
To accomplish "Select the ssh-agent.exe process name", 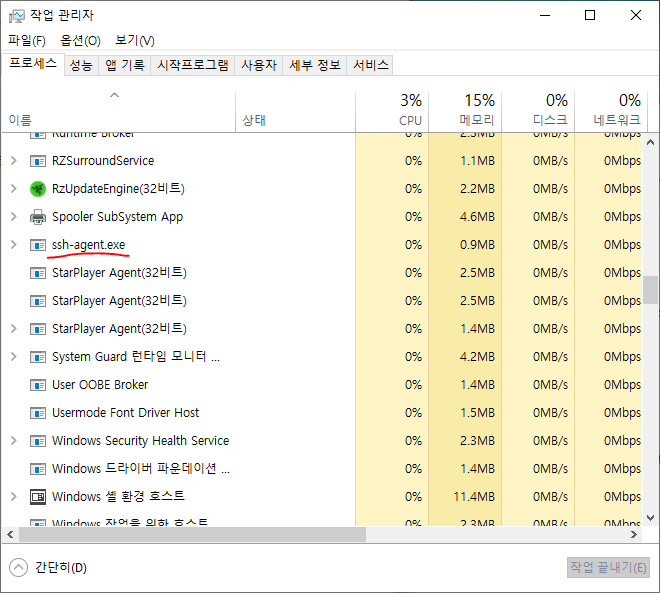I will 88,245.
